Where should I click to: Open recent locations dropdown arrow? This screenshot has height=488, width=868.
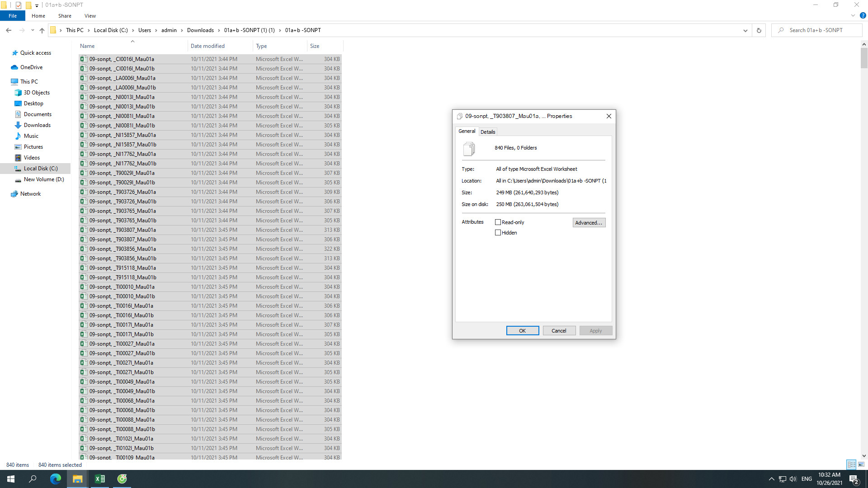coord(33,30)
